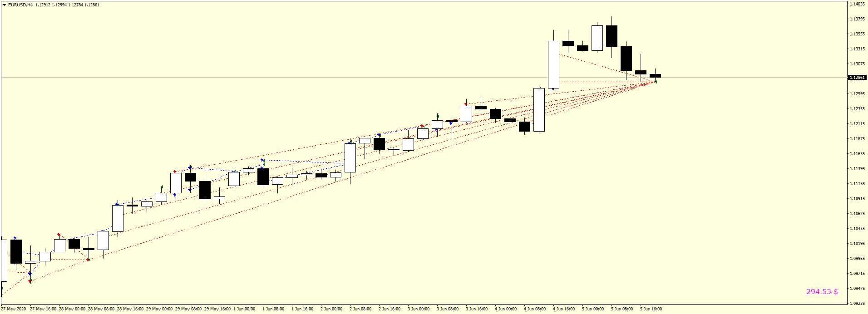The height and width of the screenshot is (314, 868).
Task: Click the 5 Jun 00:00 time label
Action: coord(593,309)
